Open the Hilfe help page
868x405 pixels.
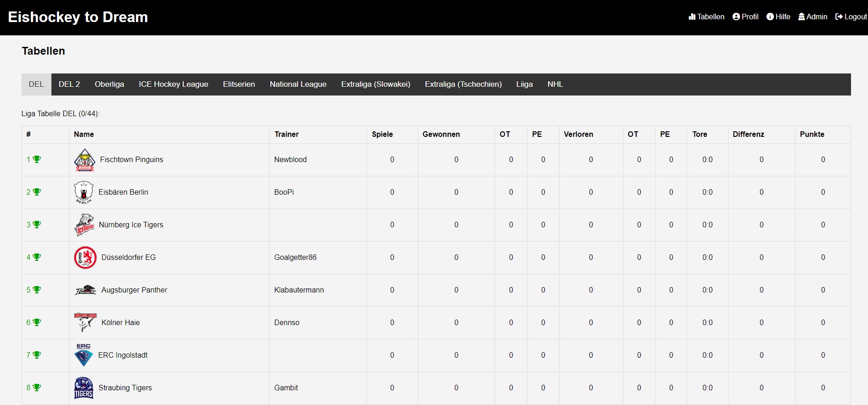tap(778, 17)
